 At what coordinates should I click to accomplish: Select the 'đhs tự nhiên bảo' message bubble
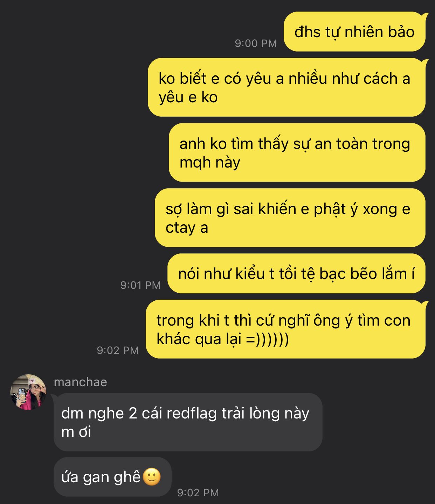point(354,32)
